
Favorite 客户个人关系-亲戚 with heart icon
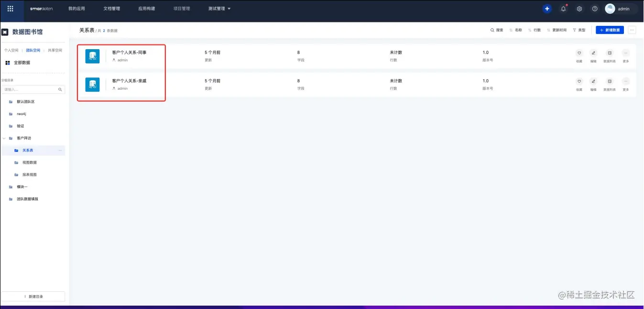(579, 81)
